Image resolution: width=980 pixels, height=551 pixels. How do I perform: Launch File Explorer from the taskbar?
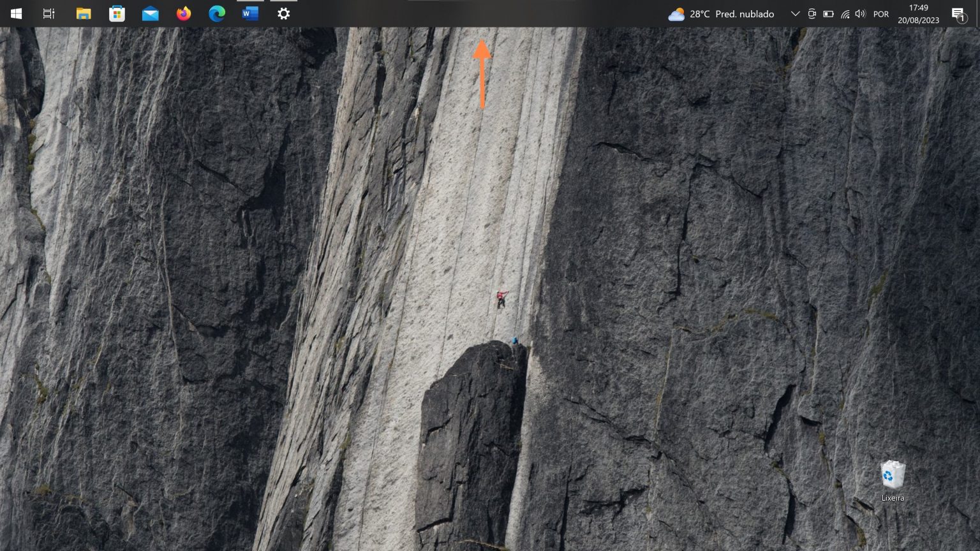point(84,13)
